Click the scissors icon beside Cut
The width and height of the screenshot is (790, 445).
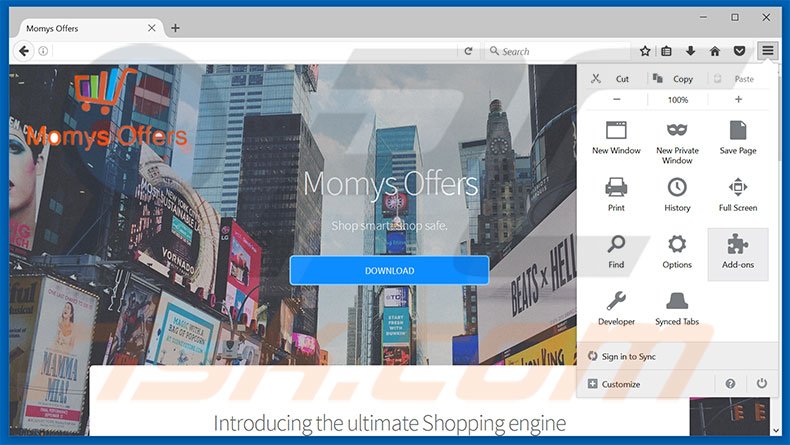(x=596, y=79)
